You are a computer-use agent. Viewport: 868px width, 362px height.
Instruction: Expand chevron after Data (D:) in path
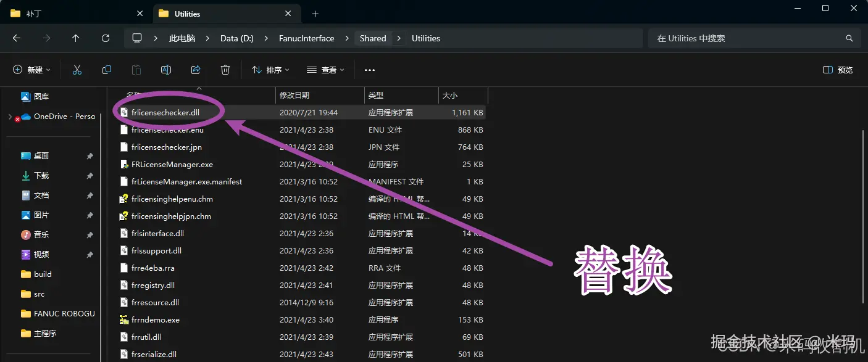pos(266,38)
